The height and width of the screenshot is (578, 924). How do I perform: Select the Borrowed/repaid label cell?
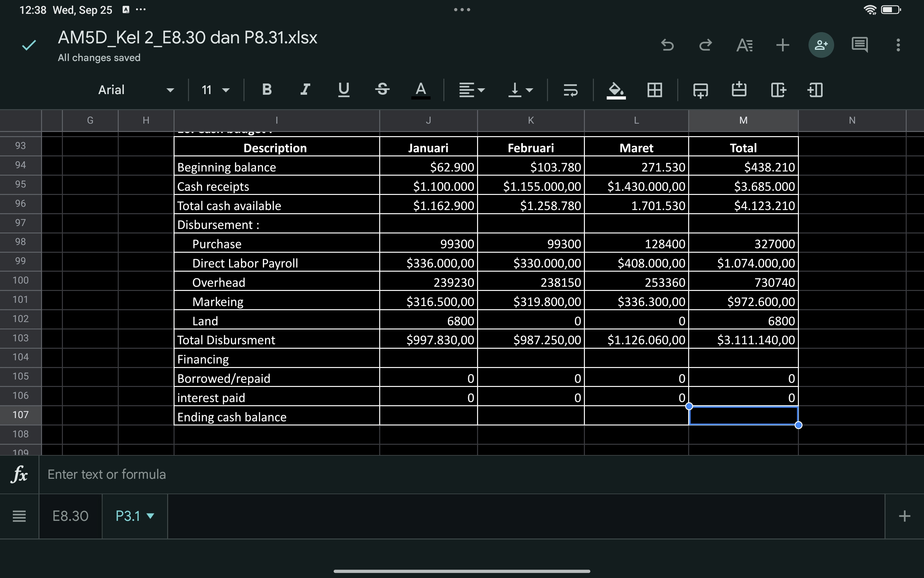coord(277,378)
